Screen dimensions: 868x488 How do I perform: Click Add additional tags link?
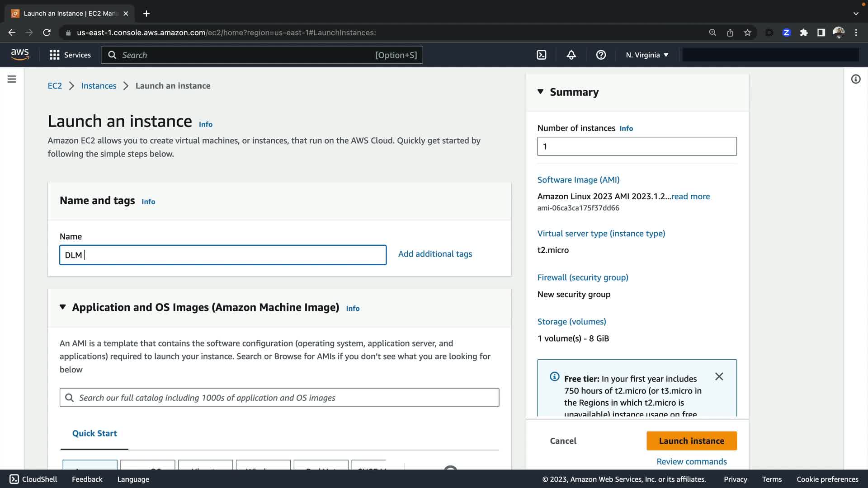click(x=435, y=254)
